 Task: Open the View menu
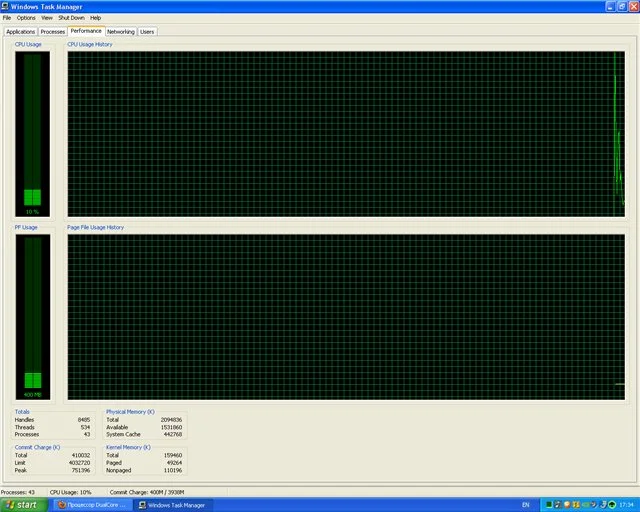pyautogui.click(x=47, y=18)
